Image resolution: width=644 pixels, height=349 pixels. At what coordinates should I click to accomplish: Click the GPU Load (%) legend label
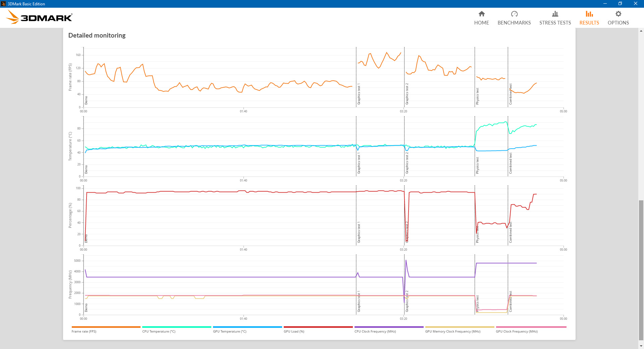coord(294,332)
